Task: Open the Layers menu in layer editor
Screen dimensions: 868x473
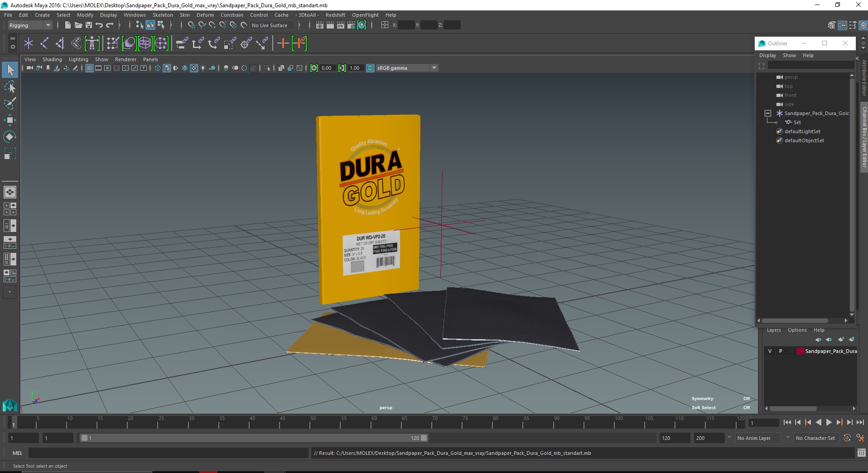Action: (x=774, y=330)
